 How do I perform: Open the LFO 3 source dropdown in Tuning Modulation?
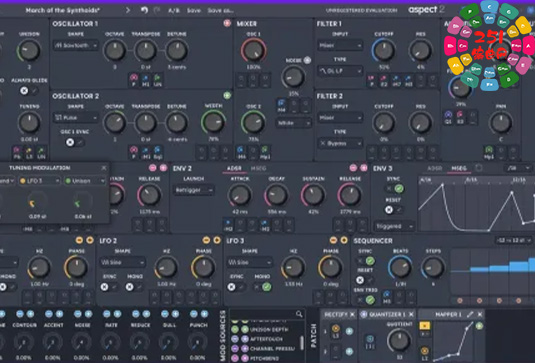[x=39, y=180]
